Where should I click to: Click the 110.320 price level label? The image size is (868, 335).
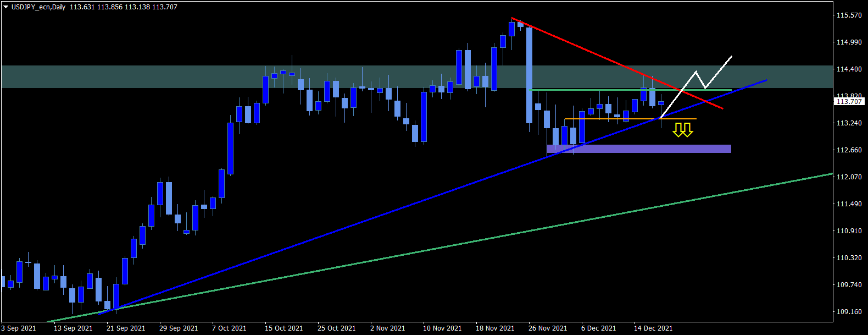tap(849, 258)
